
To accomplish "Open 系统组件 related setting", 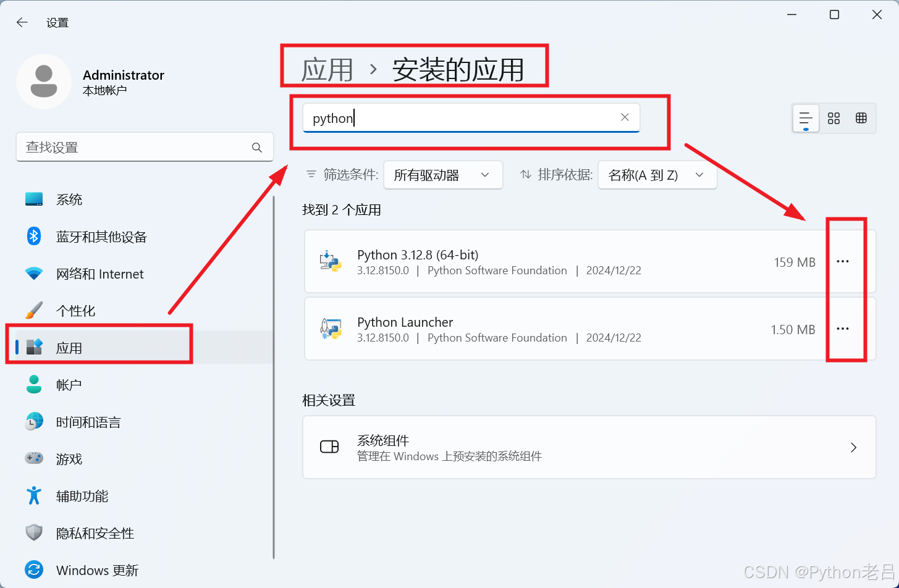I will 589,447.
